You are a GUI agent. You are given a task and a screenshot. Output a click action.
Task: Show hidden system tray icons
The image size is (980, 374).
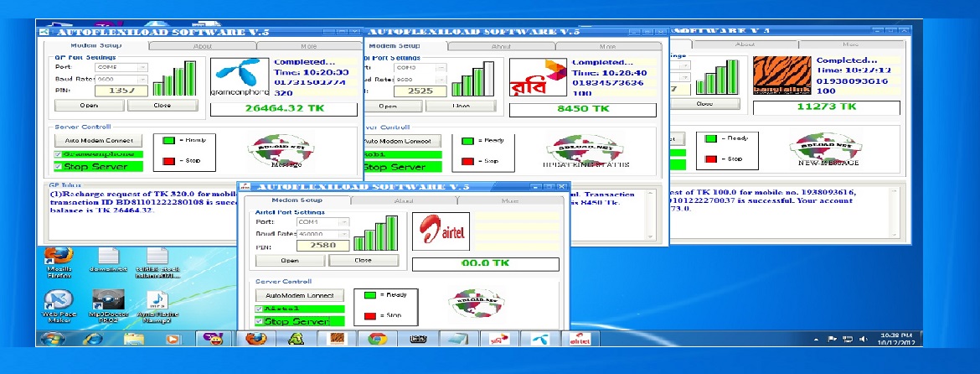[x=817, y=340]
